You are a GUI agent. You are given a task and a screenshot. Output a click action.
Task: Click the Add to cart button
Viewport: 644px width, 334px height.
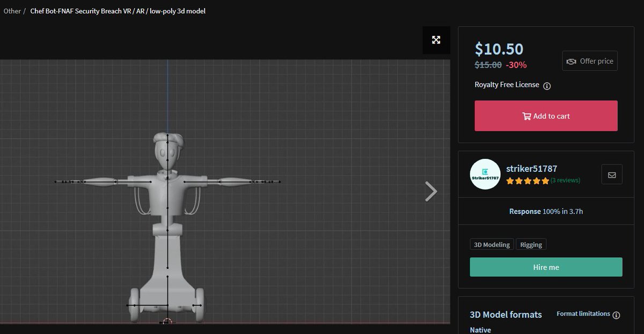(546, 116)
